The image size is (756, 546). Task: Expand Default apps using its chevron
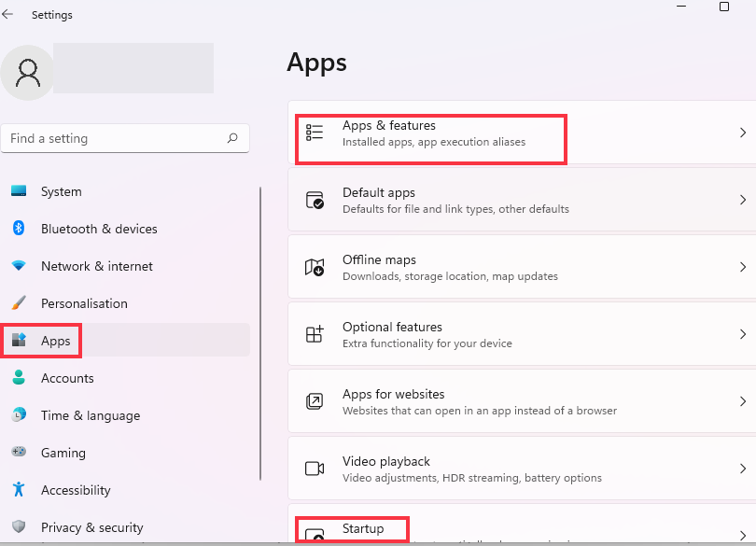pyautogui.click(x=743, y=200)
